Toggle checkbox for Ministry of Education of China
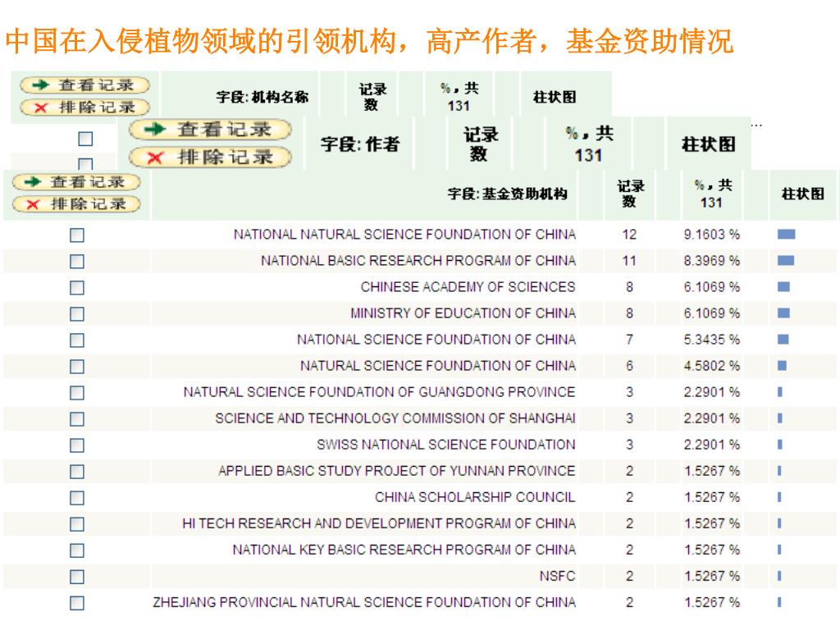The image size is (840, 630). click(x=77, y=313)
